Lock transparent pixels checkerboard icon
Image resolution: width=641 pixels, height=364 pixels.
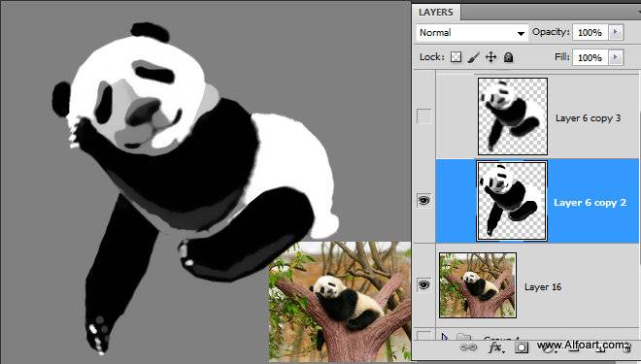click(455, 57)
